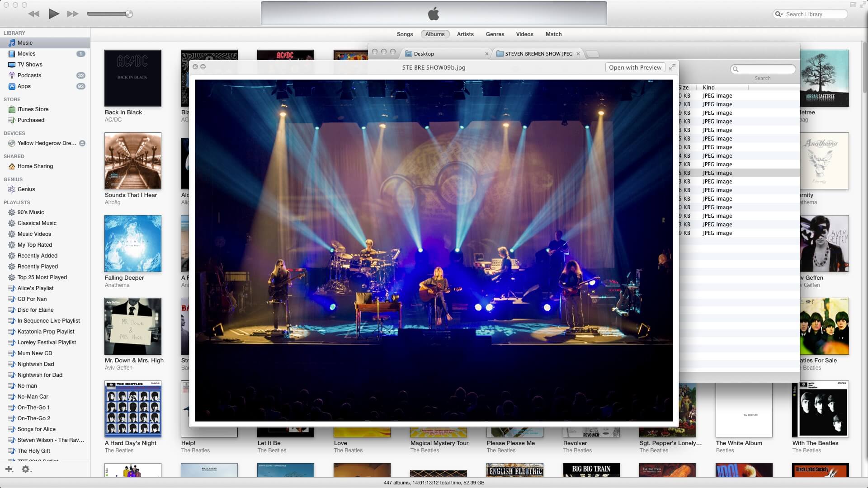Select STEVEN BREMEN SHOW JPEG tab
The width and height of the screenshot is (868, 488).
(538, 54)
